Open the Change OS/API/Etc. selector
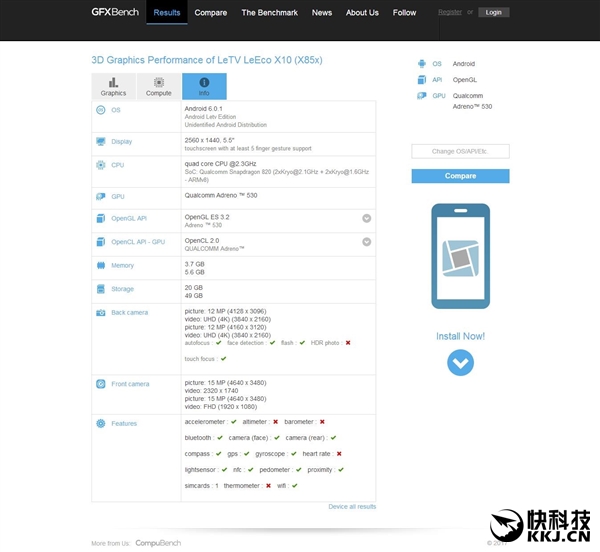Viewport: 600px width, 552px height. pos(460,151)
